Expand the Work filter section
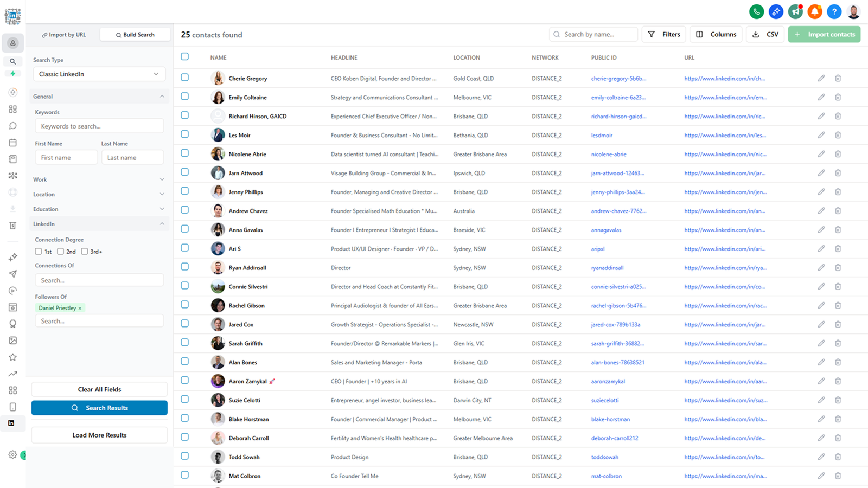The height and width of the screenshot is (488, 868). (99, 179)
